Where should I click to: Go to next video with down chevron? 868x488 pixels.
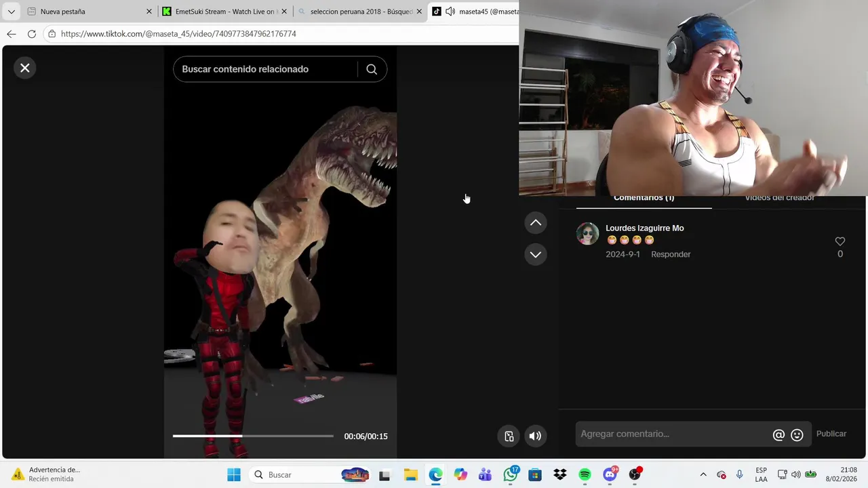click(x=536, y=254)
